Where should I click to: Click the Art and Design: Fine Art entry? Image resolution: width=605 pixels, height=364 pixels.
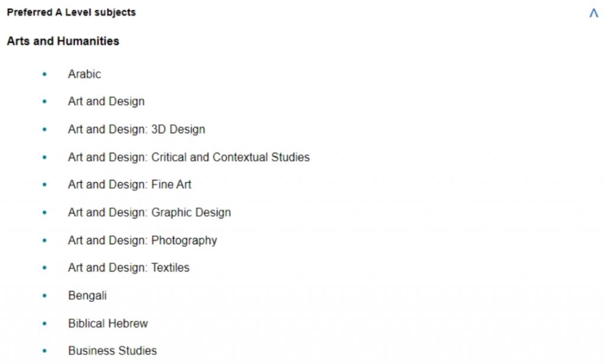point(129,184)
